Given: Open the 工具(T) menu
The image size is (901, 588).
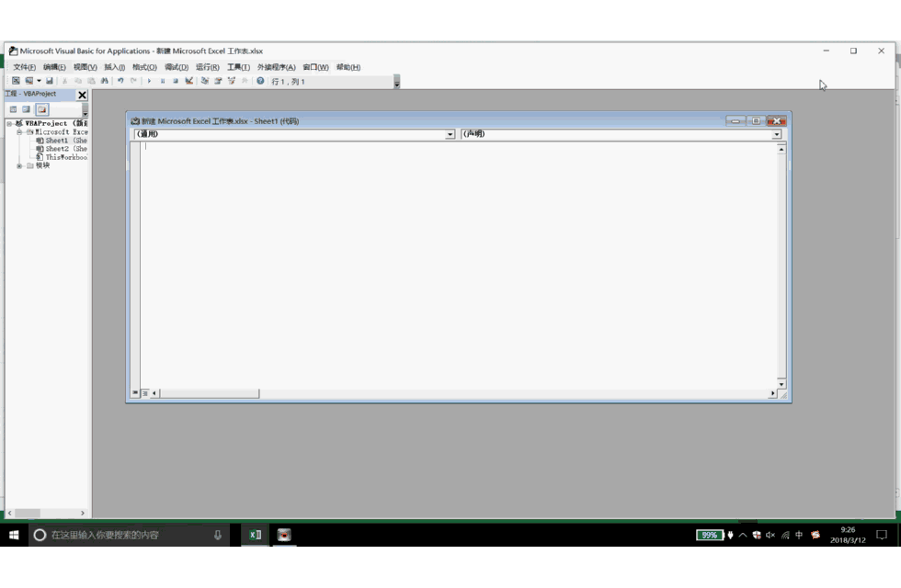Looking at the screenshot, I should click(238, 67).
